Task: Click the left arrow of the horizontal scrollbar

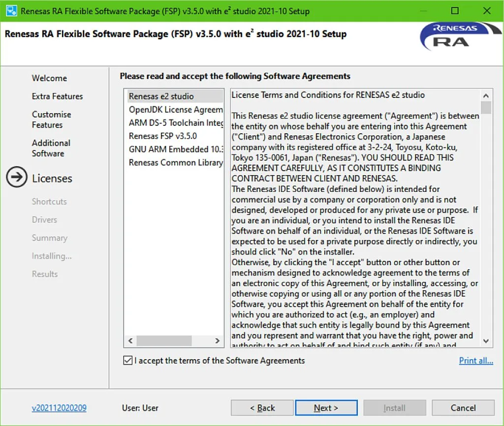Action: [130, 340]
